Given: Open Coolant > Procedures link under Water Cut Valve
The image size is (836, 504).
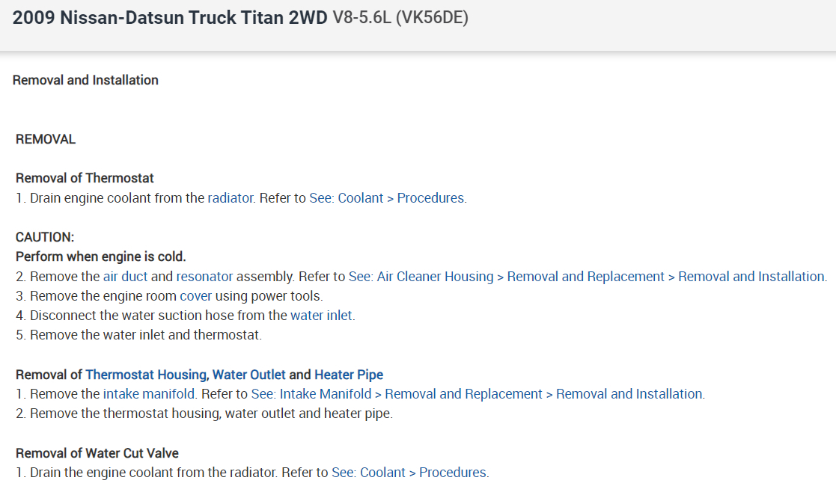Looking at the screenshot, I should 409,473.
